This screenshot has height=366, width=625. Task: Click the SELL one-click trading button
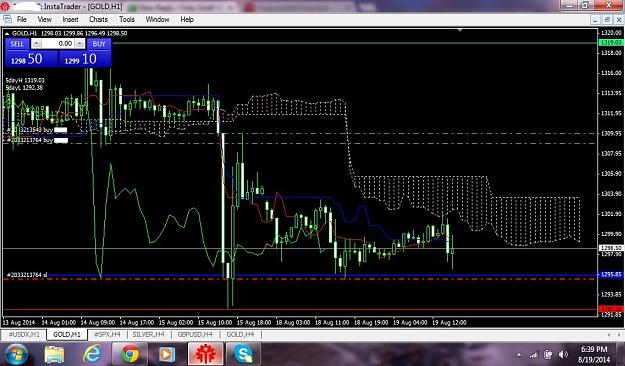click(17, 44)
